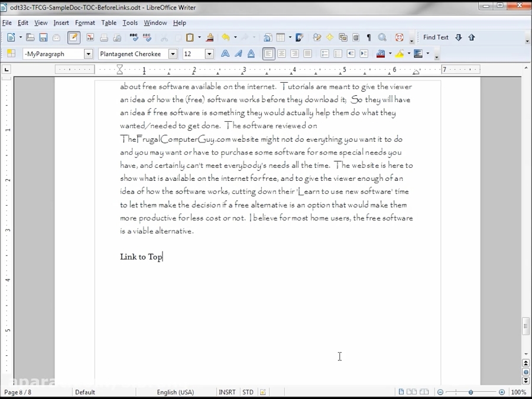The height and width of the screenshot is (399, 532).
Task: Toggle formatting marks display
Action: click(367, 37)
